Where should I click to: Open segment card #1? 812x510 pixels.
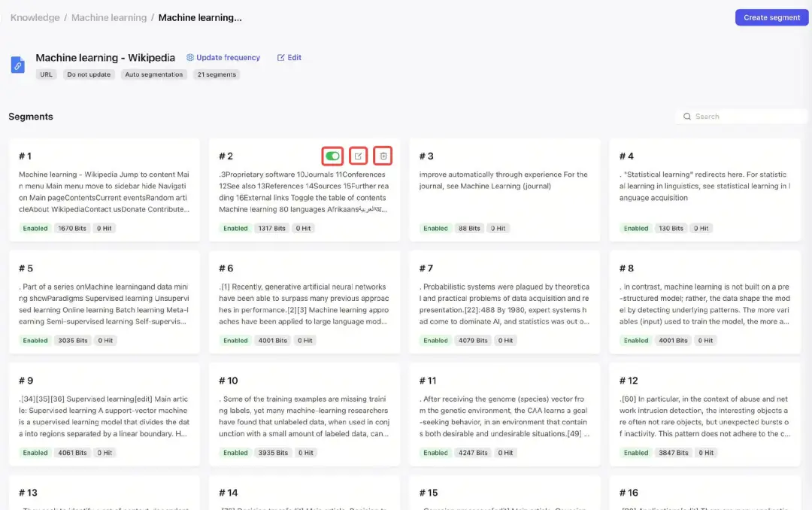pos(104,190)
